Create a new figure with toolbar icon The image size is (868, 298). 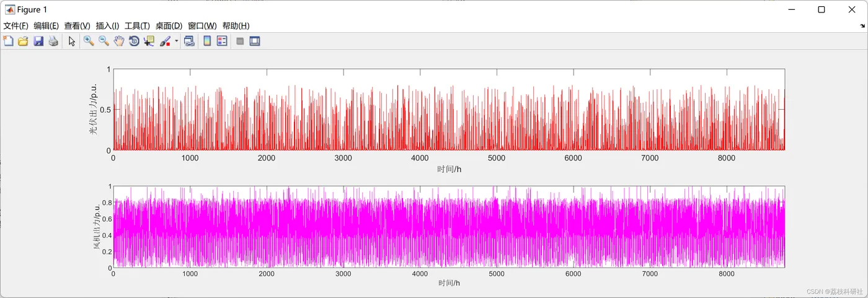click(8, 42)
